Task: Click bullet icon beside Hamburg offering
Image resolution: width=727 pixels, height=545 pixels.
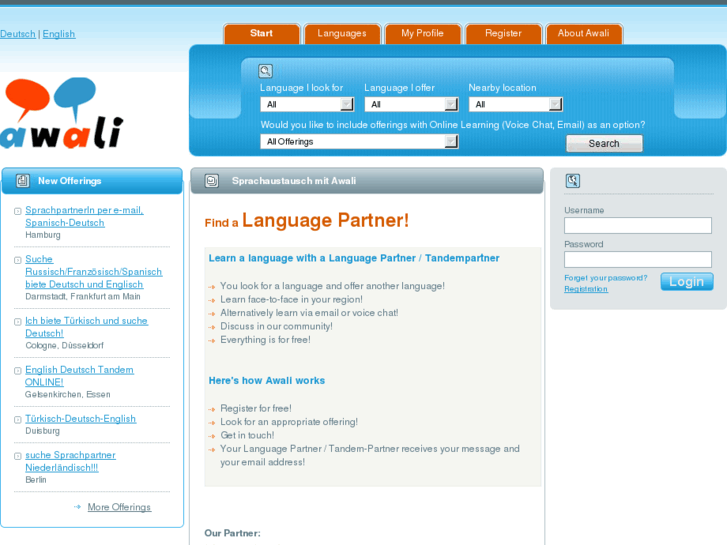Action: tap(18, 211)
